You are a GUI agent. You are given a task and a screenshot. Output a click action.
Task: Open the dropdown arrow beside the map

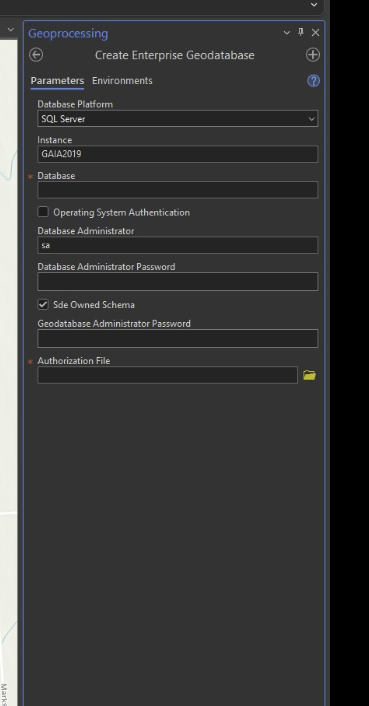pos(11,30)
